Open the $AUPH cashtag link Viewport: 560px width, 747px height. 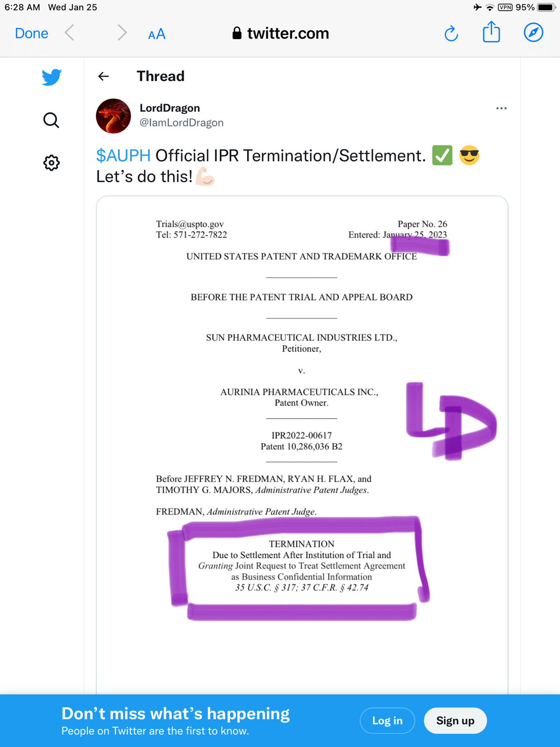pyautogui.click(x=123, y=155)
